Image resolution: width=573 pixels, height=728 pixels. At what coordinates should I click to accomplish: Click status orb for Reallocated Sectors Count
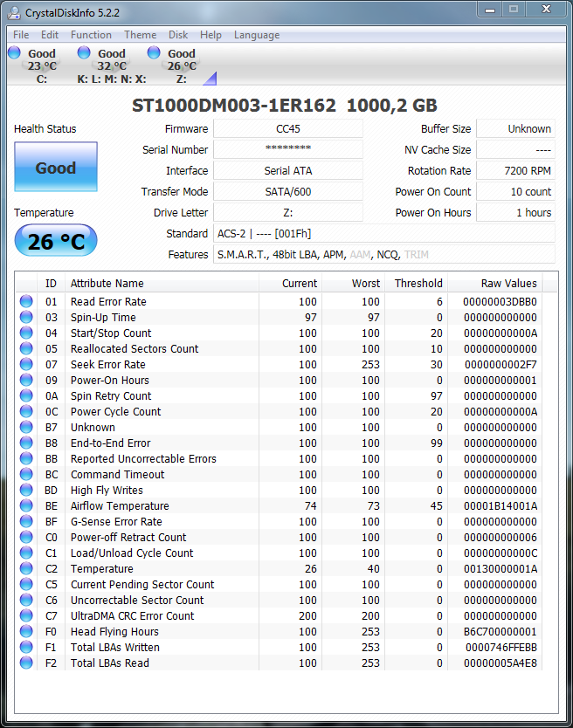pos(26,348)
